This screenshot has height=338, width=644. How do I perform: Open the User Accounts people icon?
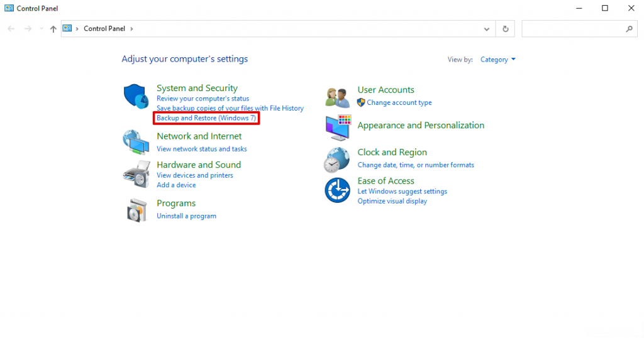337,97
